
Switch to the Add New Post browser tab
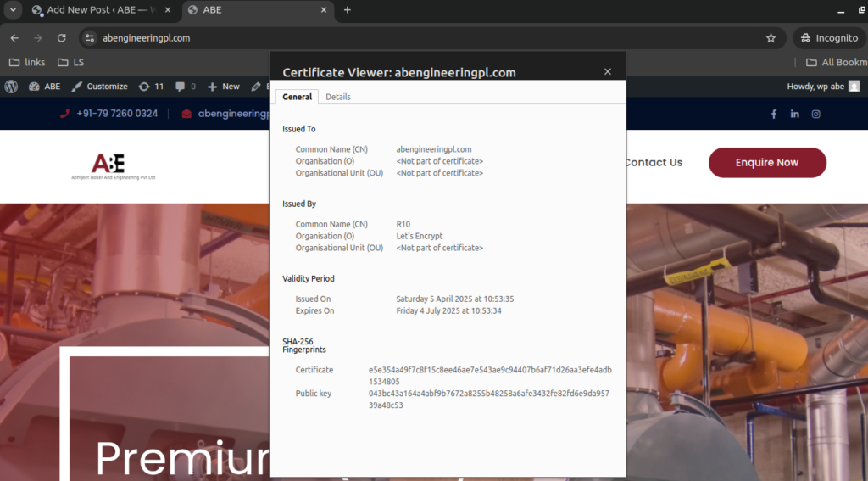[97, 10]
